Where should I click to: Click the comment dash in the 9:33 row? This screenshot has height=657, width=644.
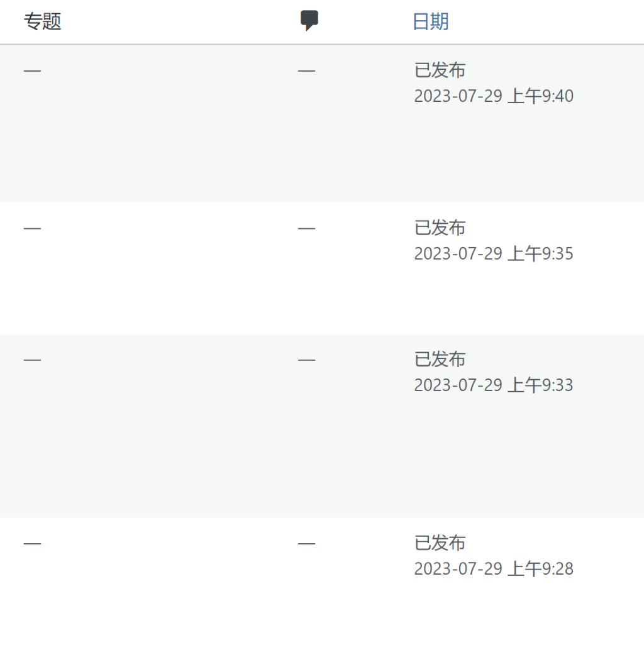(x=306, y=360)
